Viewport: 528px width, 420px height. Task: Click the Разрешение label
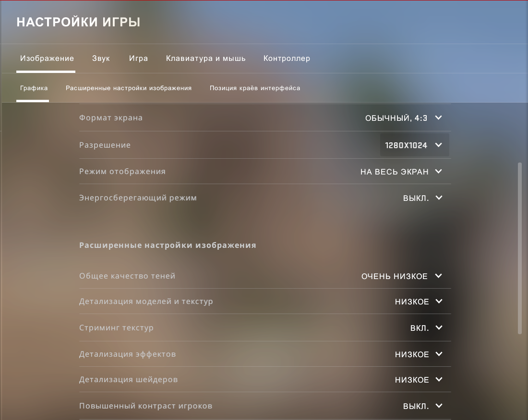tap(105, 145)
